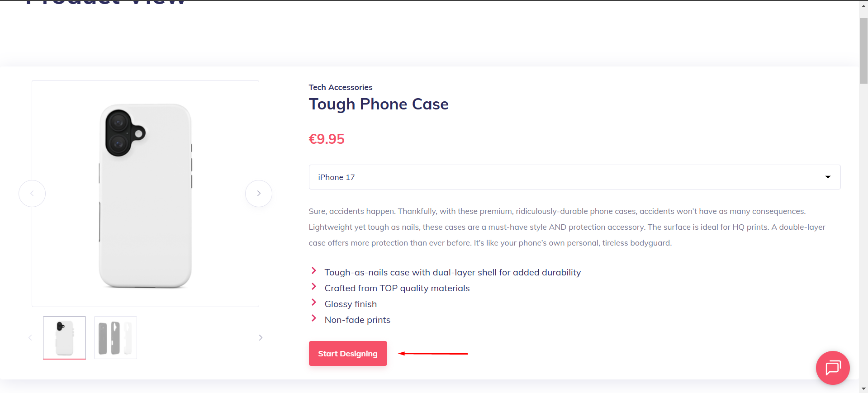868x393 pixels.
Task: Move thumbnail strip back with left arrow
Action: tap(30, 338)
